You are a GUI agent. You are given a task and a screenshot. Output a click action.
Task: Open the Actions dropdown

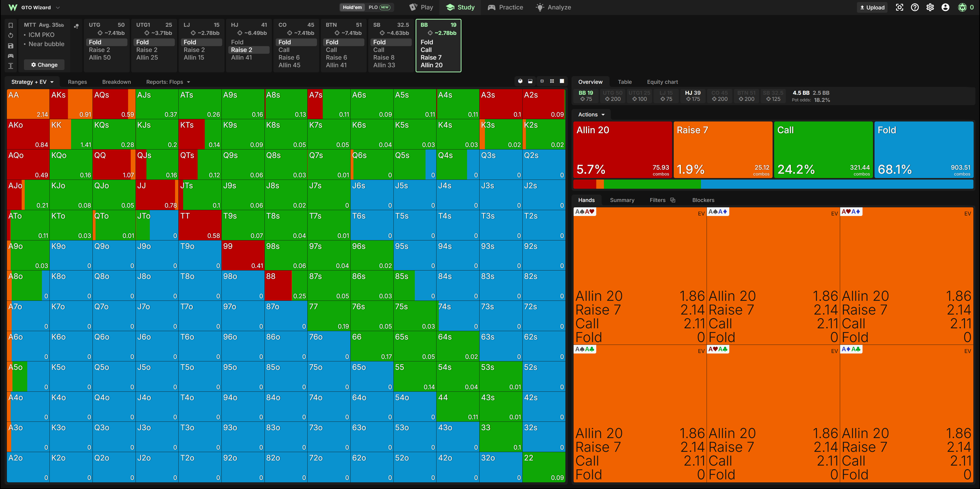[x=591, y=114]
